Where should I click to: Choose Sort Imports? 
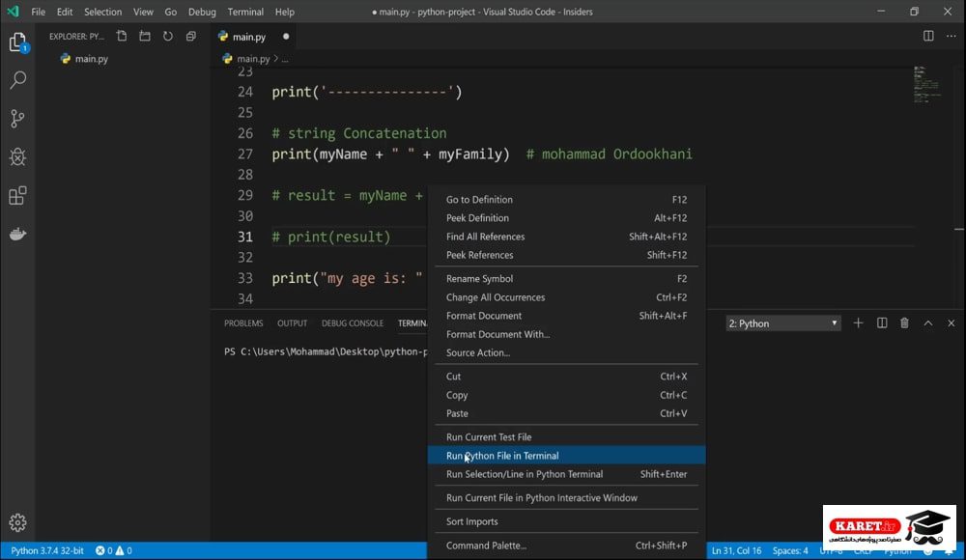pyautogui.click(x=566, y=521)
